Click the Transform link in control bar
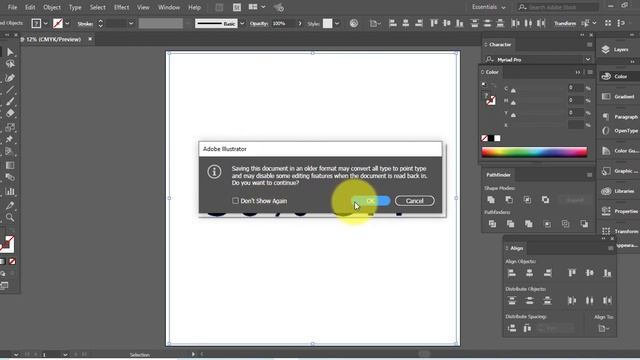The image size is (640, 360). pyautogui.click(x=565, y=24)
